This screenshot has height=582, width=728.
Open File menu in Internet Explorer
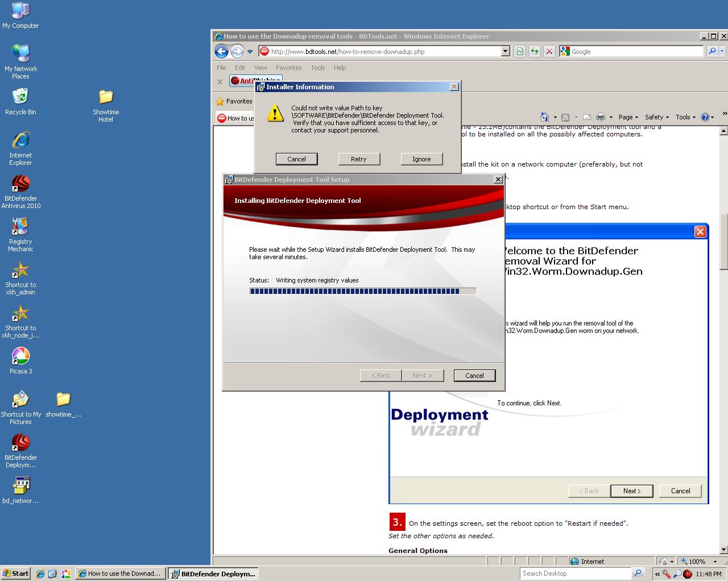point(221,68)
